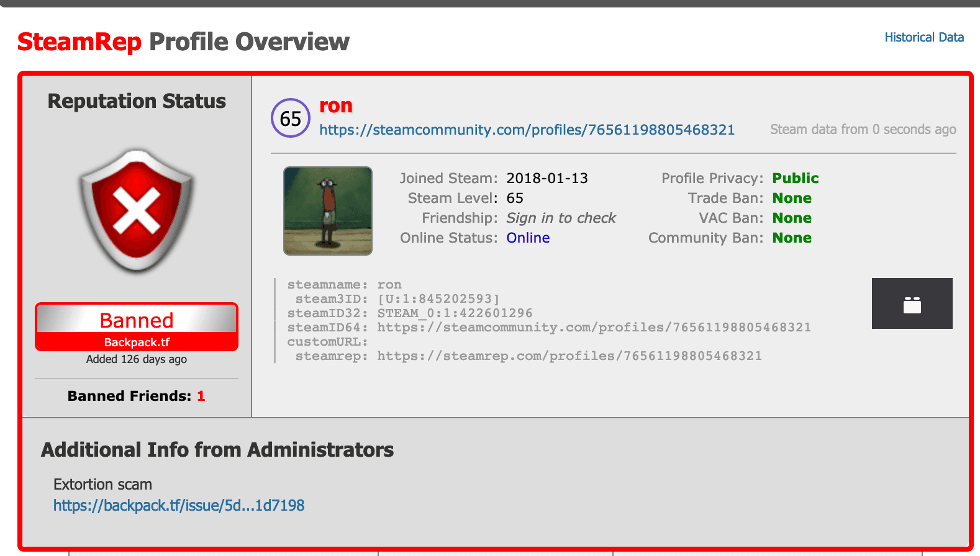The width and height of the screenshot is (980, 556).
Task: Click the Banned status label
Action: click(x=137, y=320)
